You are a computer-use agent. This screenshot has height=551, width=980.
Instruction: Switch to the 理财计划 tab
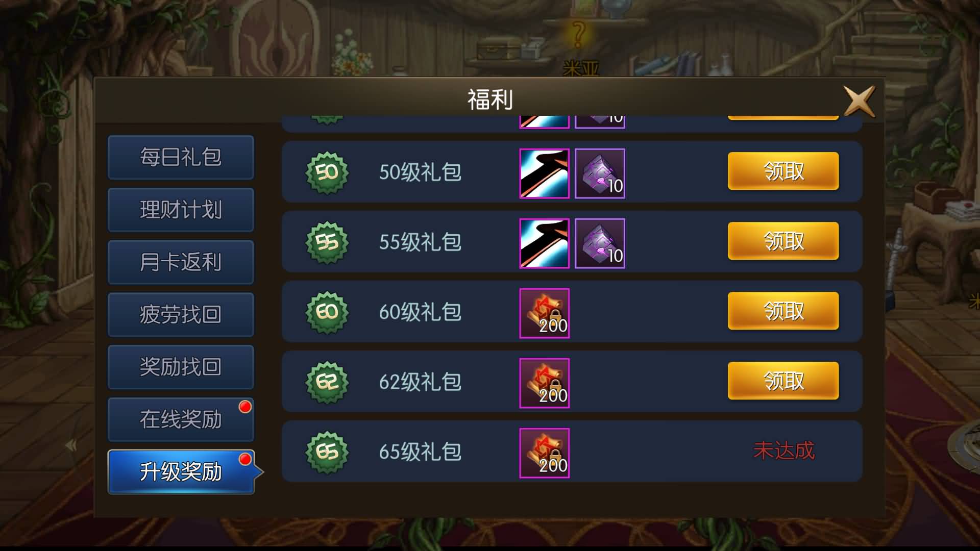tap(181, 210)
